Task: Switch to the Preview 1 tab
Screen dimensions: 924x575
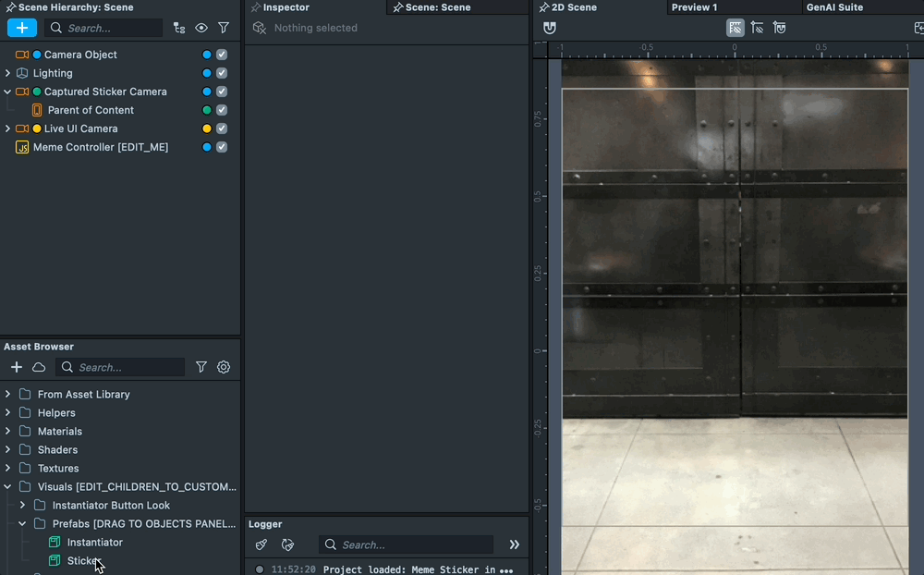Action: click(694, 7)
